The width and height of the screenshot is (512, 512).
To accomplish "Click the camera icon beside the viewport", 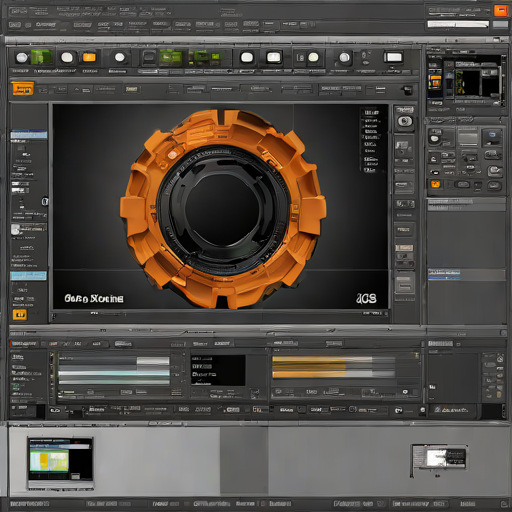I will click(404, 121).
